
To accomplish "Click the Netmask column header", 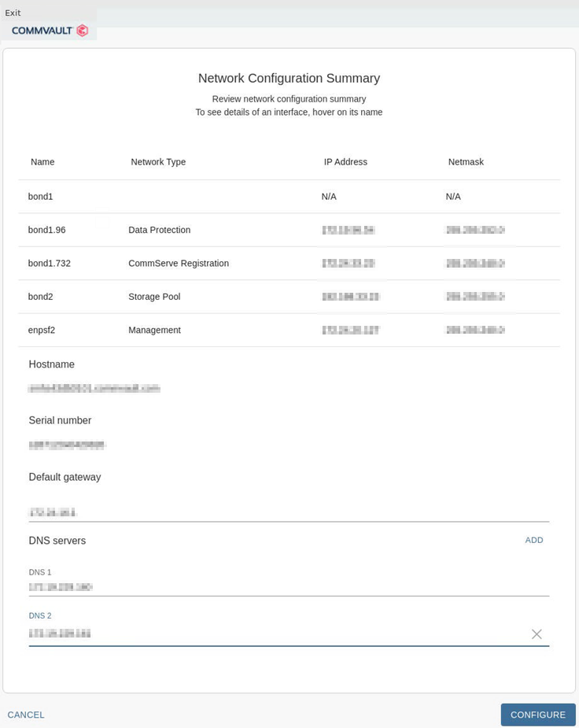I will tap(466, 162).
